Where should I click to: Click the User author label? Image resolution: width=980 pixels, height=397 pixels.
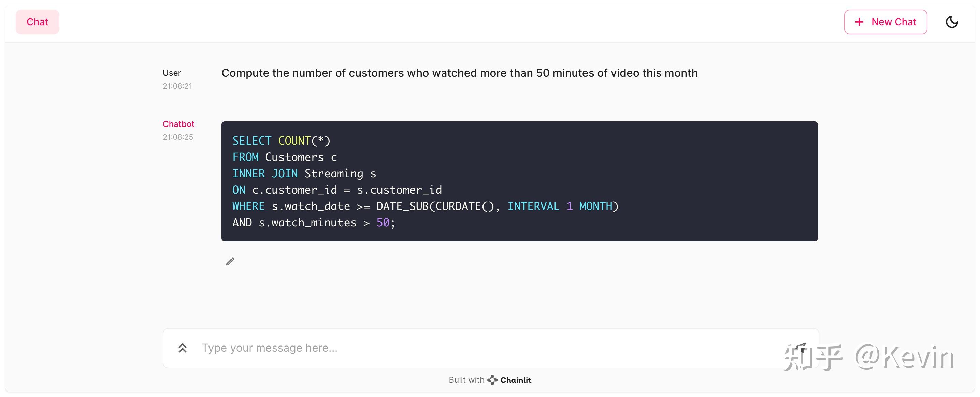coord(172,73)
